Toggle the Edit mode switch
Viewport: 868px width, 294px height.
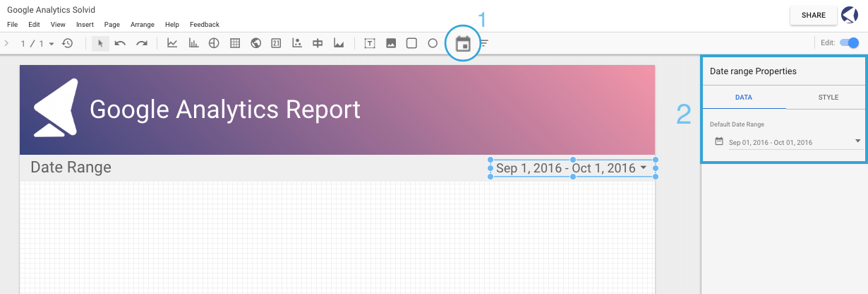[849, 43]
